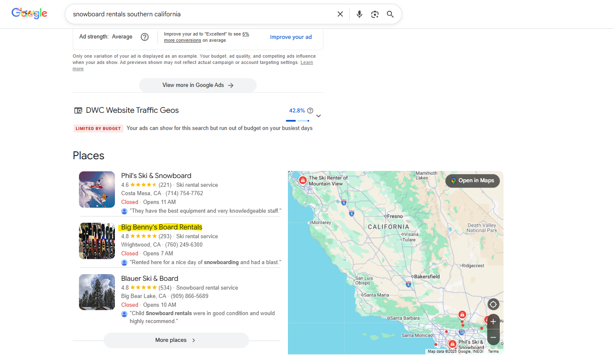Click in the search input field
The image size is (613, 364).
tap(201, 14)
